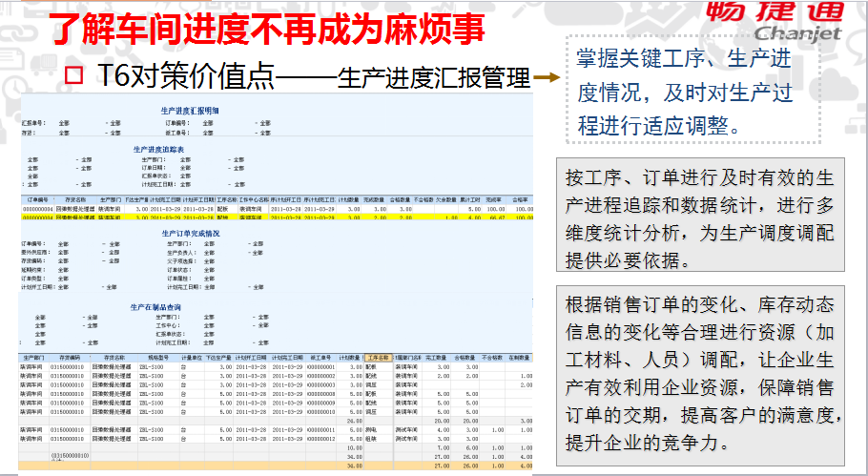
Task: Click the 订单状态 filter label in 生产订单完成情况
Action: coord(180,270)
